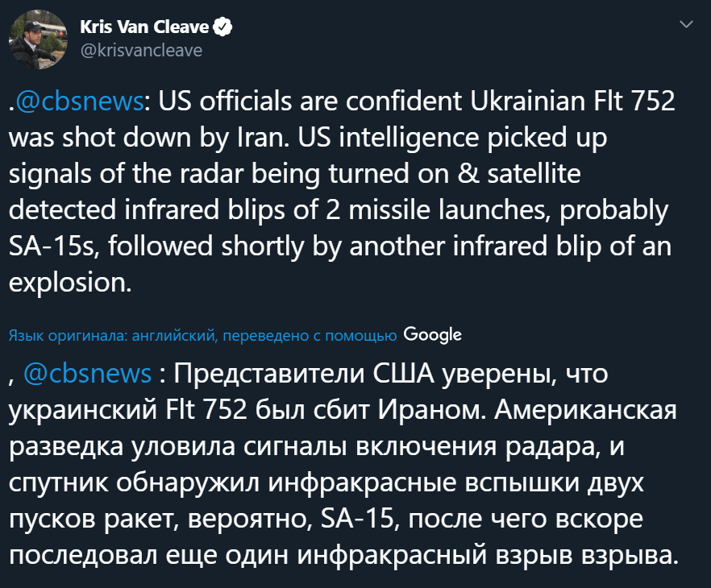
Task: Click 'SA-15s' in the original tweet text
Action: (51, 246)
